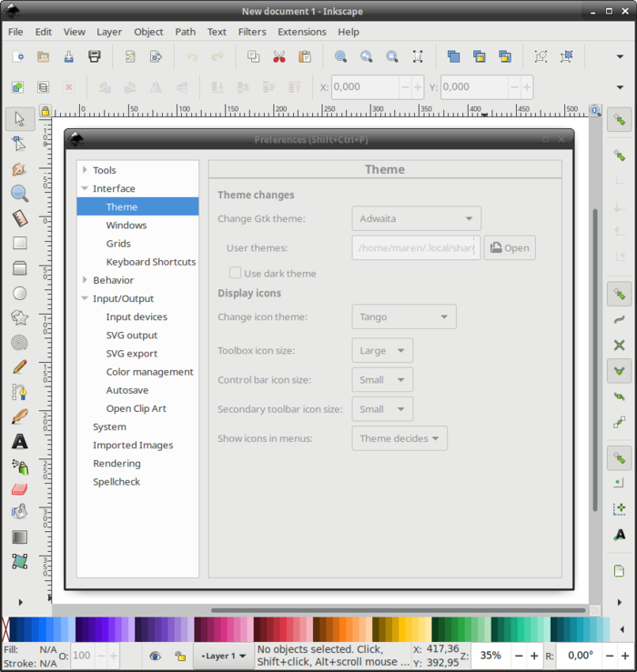Open the File menu

click(x=15, y=32)
